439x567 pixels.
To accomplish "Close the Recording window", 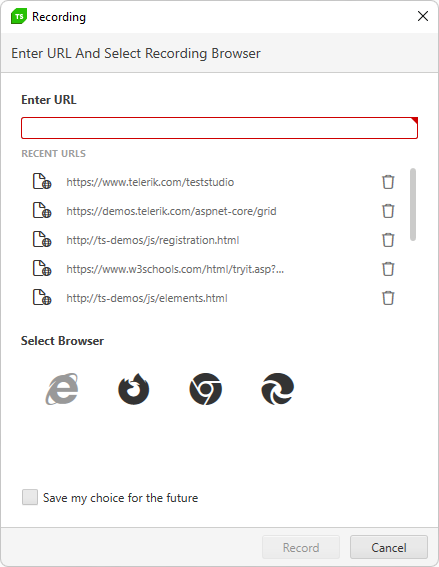I will coord(423,16).
